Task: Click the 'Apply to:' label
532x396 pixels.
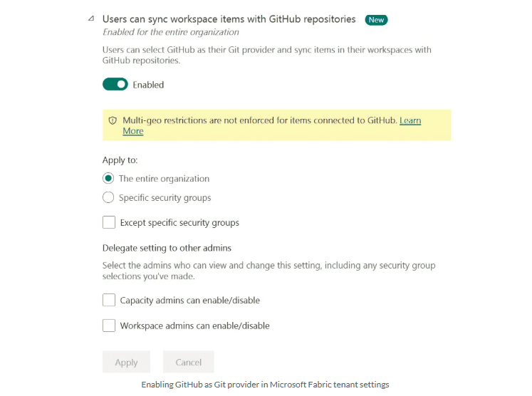Action: (x=120, y=160)
